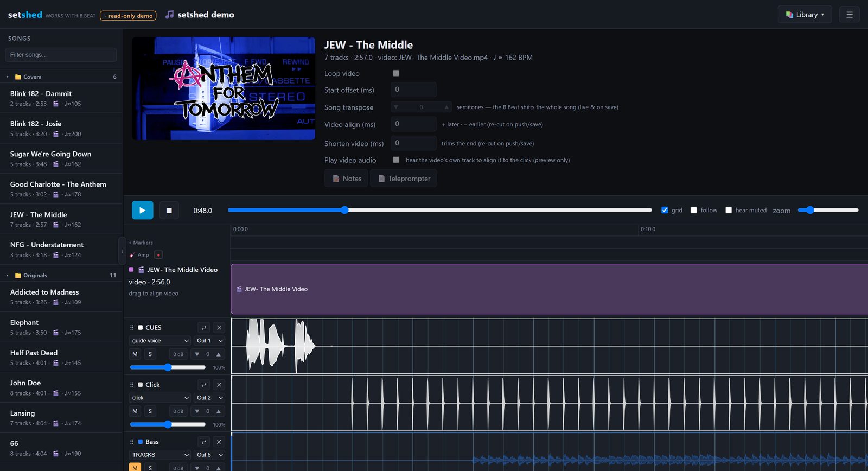Mute the Click track

(135, 411)
